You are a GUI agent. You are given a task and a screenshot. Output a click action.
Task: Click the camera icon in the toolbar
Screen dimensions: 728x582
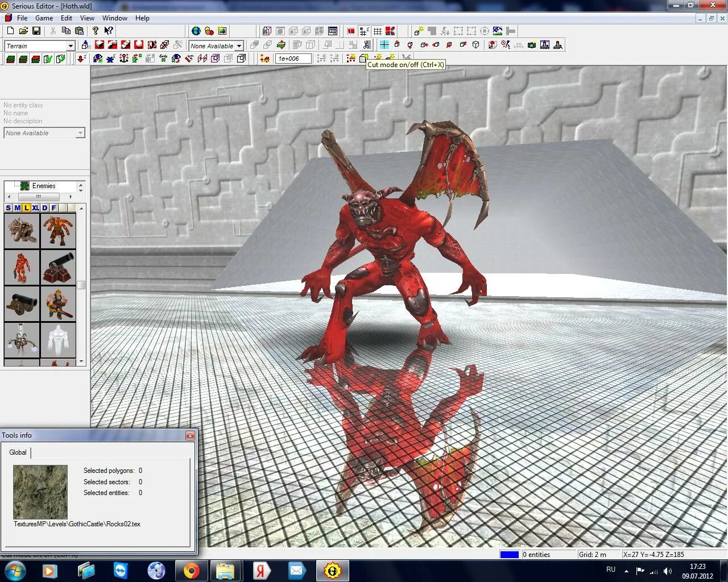pos(531,44)
